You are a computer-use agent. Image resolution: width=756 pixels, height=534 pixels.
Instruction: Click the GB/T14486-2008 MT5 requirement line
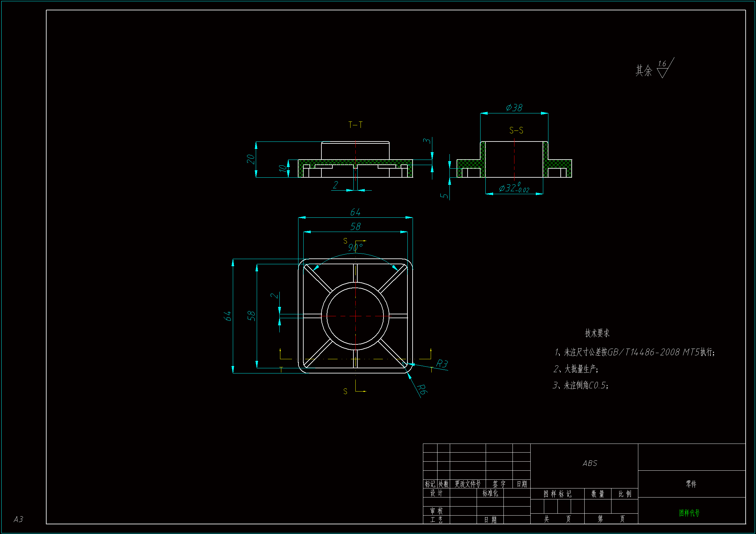click(x=634, y=352)
